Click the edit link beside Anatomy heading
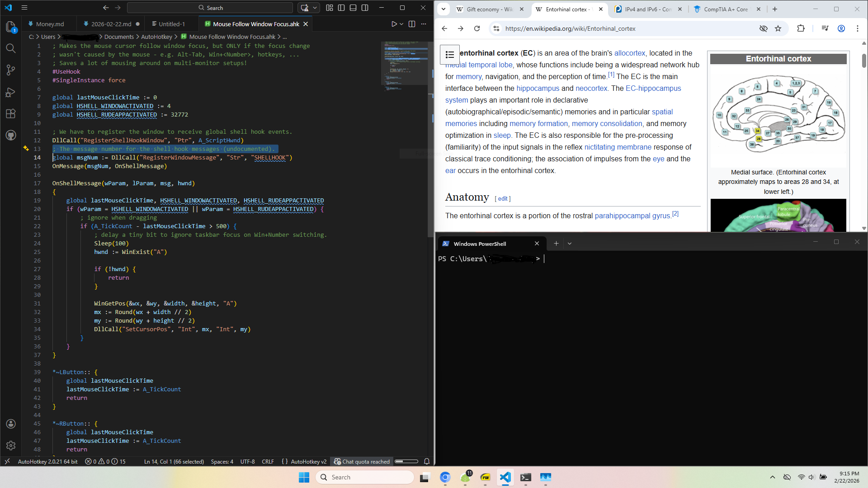This screenshot has width=868, height=488. (x=503, y=199)
